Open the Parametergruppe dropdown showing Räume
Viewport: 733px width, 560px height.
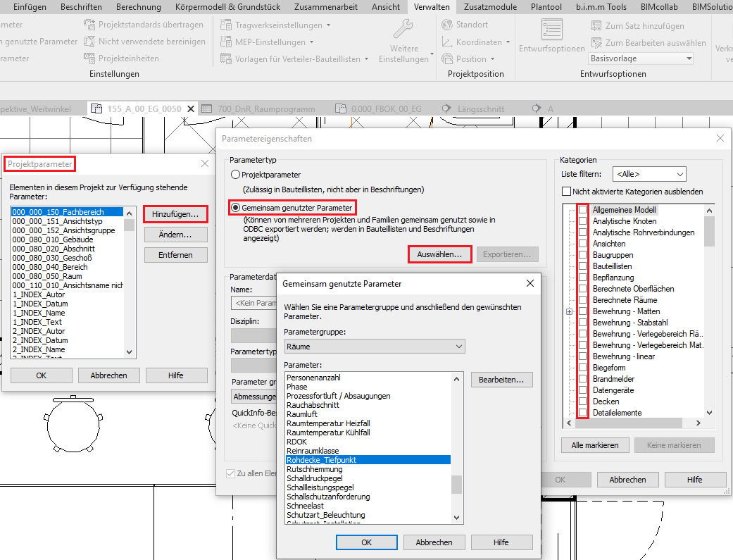coord(375,347)
